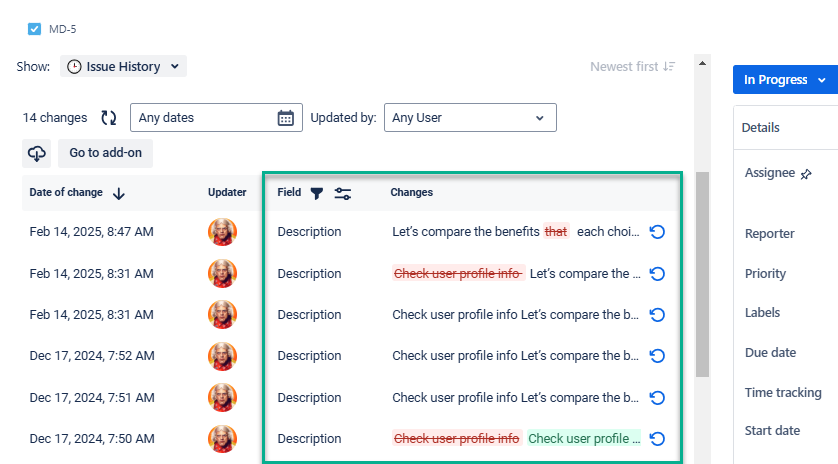The height and width of the screenshot is (464, 838).
Task: Click date cell Feb 14, 2025, 8:47 AM
Action: (x=91, y=232)
